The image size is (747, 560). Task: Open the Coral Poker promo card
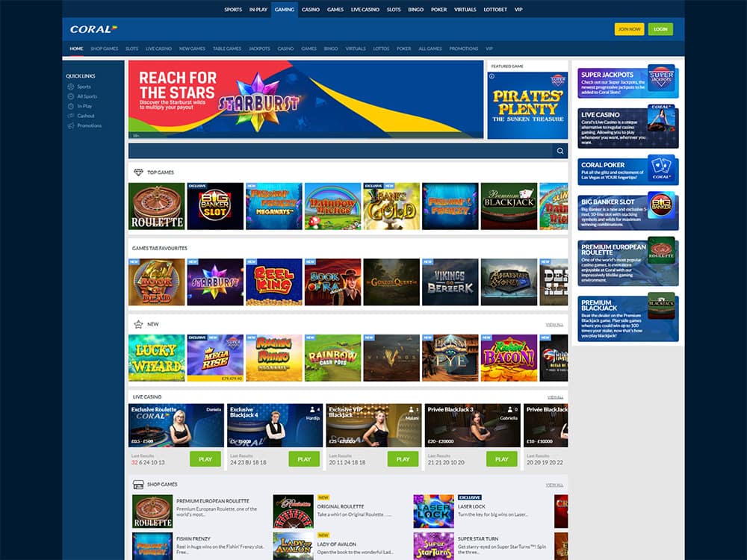point(628,170)
